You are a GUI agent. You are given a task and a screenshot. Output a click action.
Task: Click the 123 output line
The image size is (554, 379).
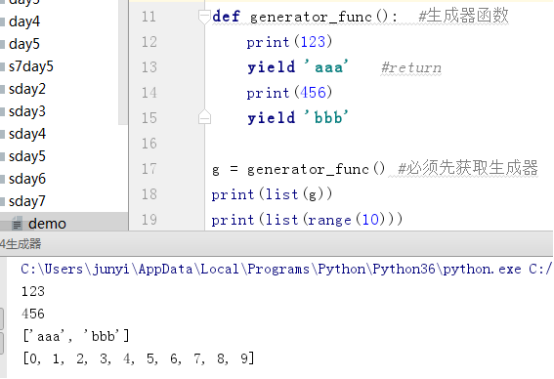(33, 291)
